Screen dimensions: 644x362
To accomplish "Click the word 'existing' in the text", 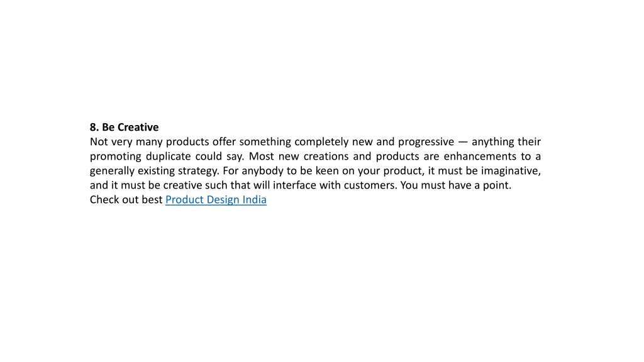I will coord(156,171).
